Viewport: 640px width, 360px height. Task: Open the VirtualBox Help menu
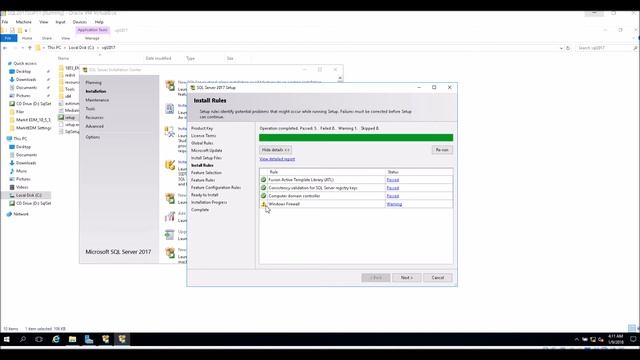[99, 22]
